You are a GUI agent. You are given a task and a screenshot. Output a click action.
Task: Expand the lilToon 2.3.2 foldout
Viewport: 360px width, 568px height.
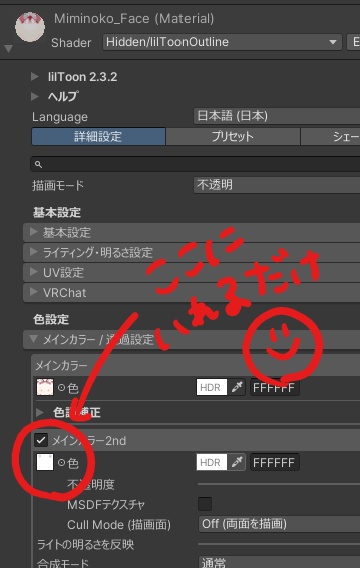tap(35, 76)
